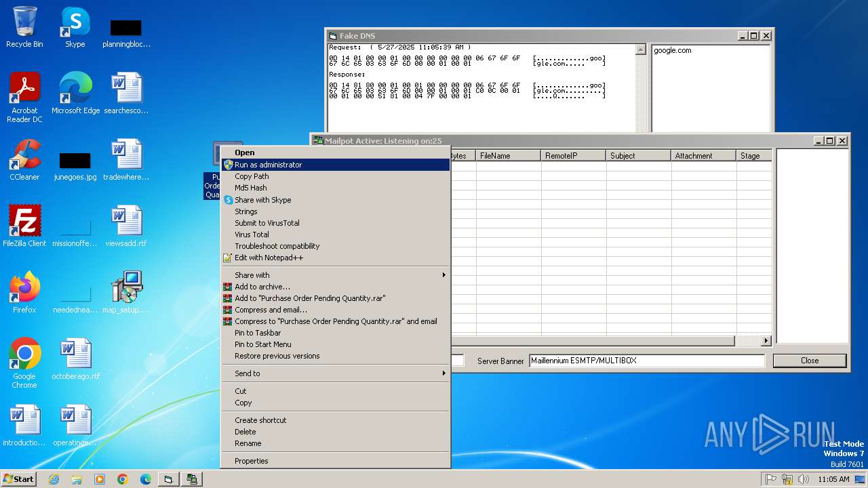The height and width of the screenshot is (488, 868).
Task: Choose Submit to VirusTotal
Action: [335, 223]
